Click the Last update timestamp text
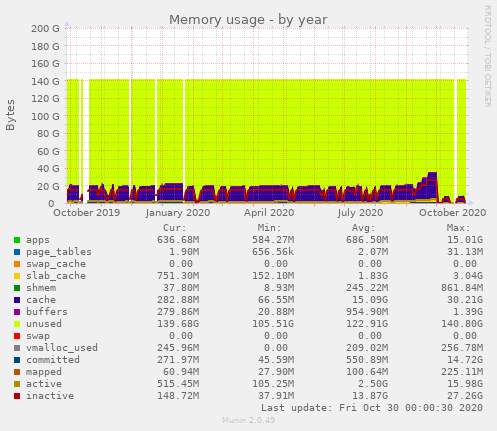This screenshot has height=431, width=497. pyautogui.click(x=372, y=408)
